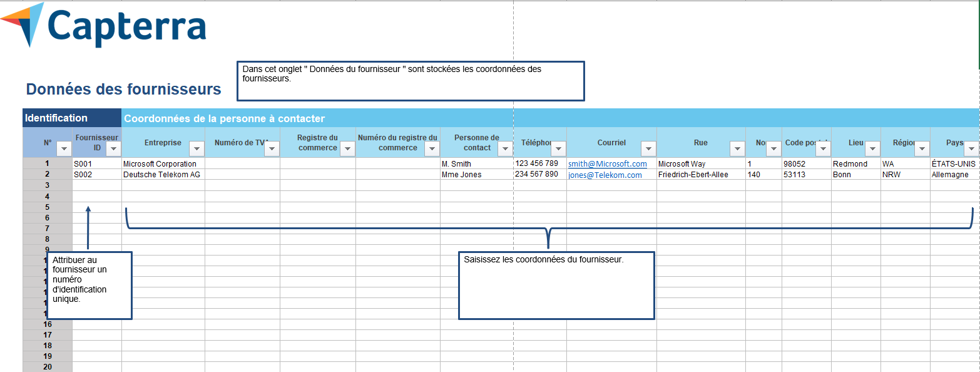Screen dimensions: 980x372
Task: Expand the N° column filter dropdown
Action: click(x=64, y=148)
